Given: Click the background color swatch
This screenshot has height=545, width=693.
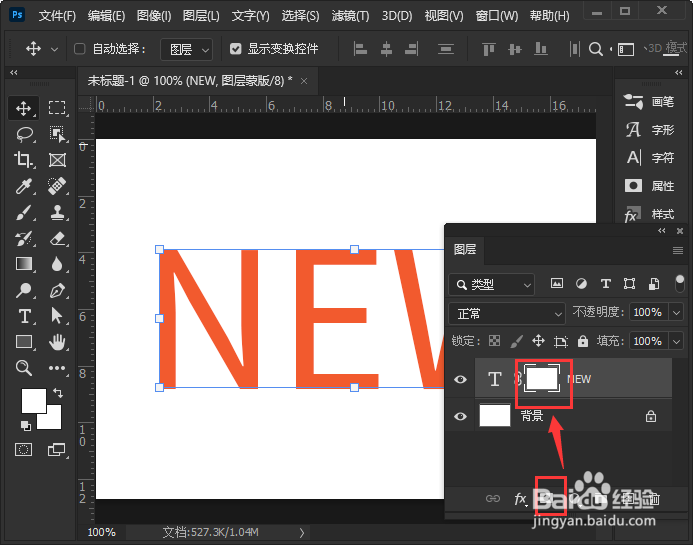Looking at the screenshot, I should tap(53, 421).
